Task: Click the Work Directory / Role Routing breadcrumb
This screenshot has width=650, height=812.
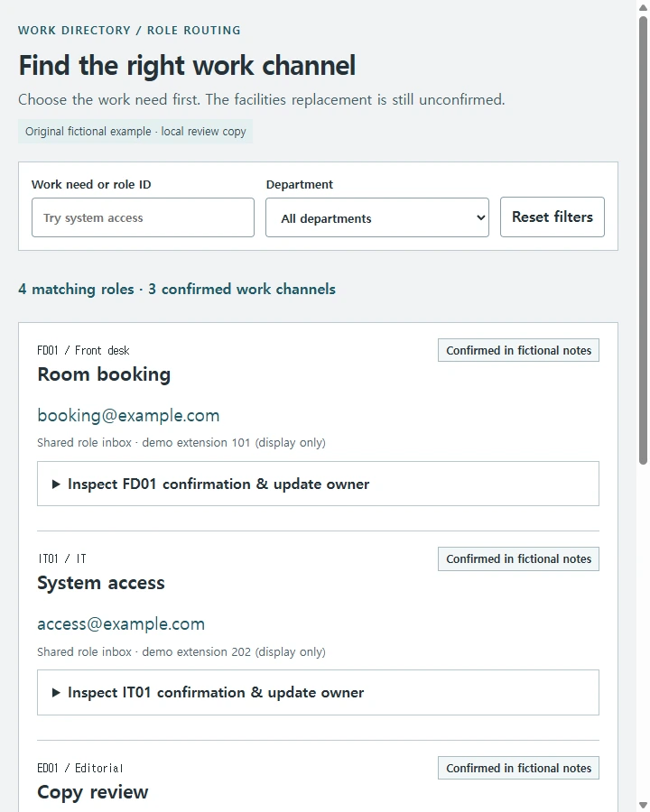Action: 129,30
